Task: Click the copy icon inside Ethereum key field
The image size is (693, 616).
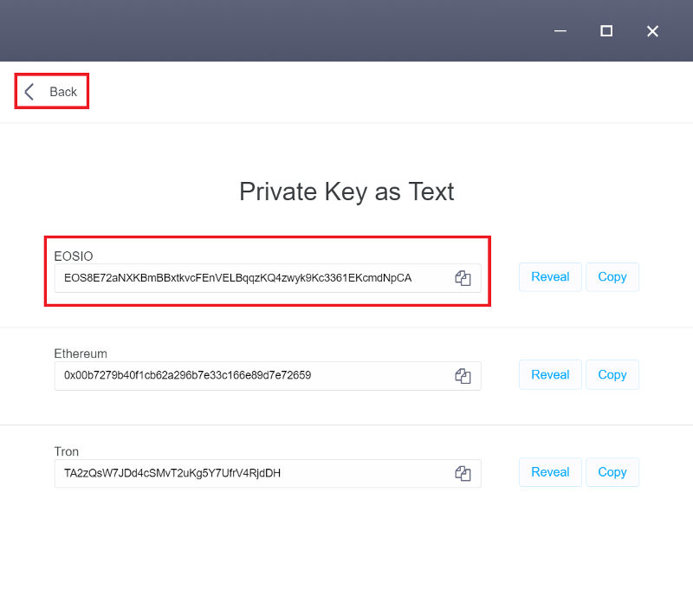Action: (463, 376)
